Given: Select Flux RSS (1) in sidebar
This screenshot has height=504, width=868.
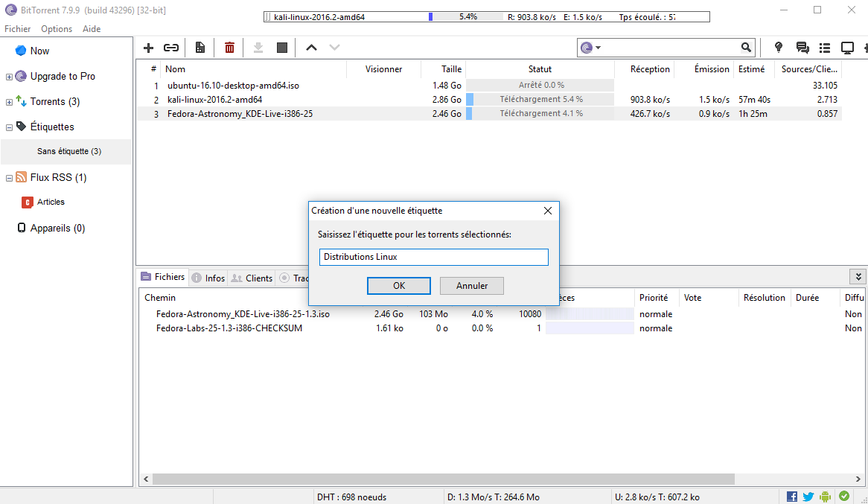Looking at the screenshot, I should [58, 178].
